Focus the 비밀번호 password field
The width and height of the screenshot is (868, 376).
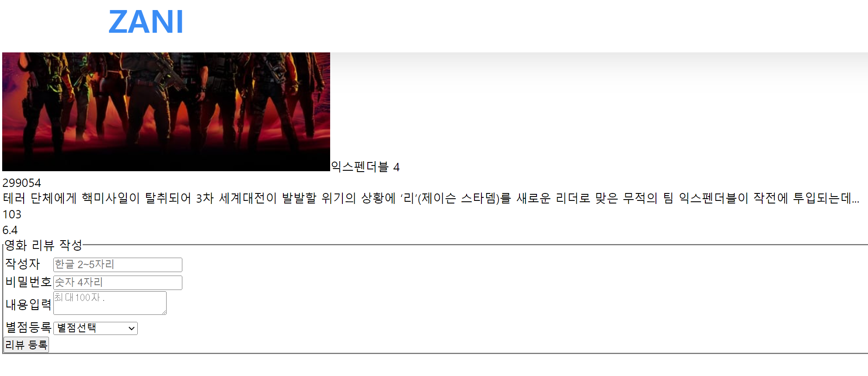coord(118,283)
